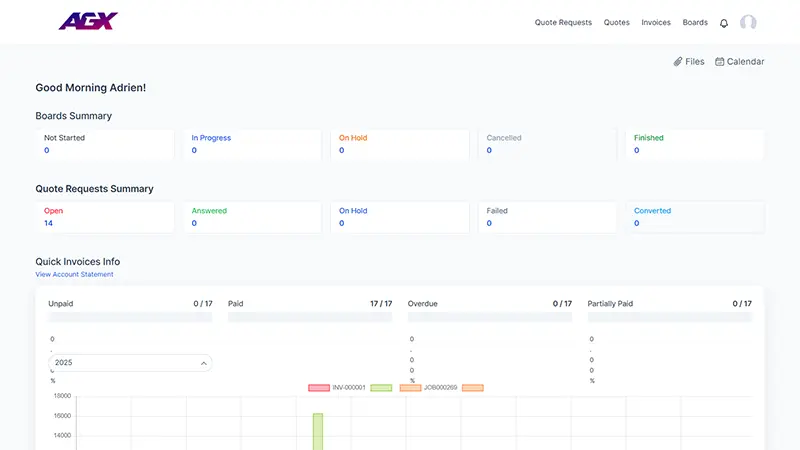Open the user profile avatar

748,22
